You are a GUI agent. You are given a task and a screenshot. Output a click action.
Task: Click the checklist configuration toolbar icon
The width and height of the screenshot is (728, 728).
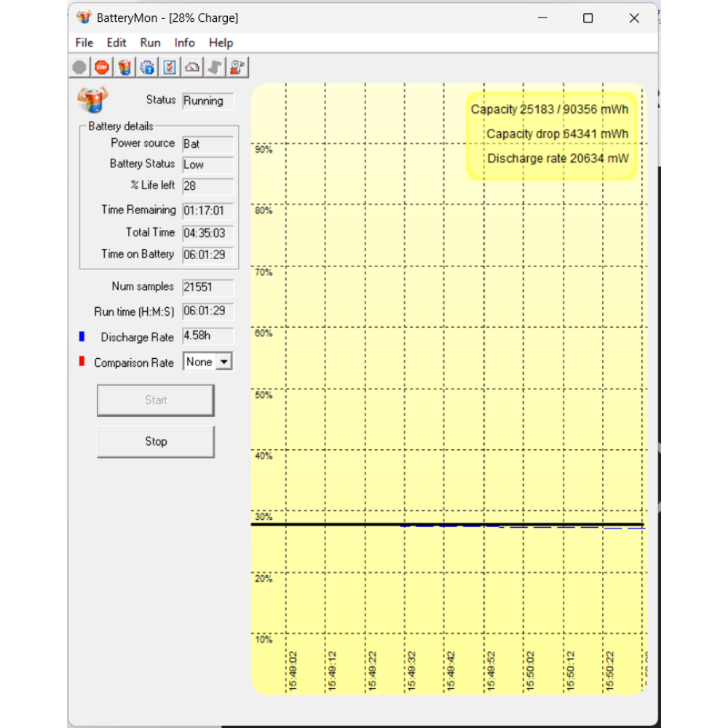(170, 68)
